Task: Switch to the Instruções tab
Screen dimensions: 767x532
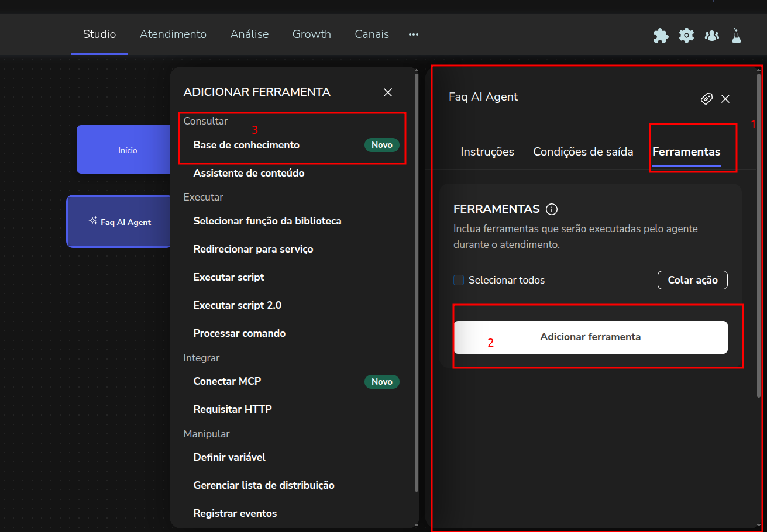Action: (487, 152)
